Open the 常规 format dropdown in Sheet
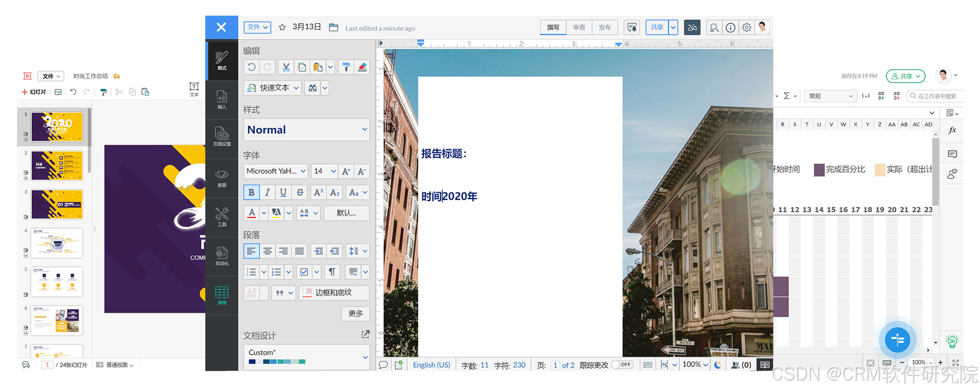 pos(831,96)
